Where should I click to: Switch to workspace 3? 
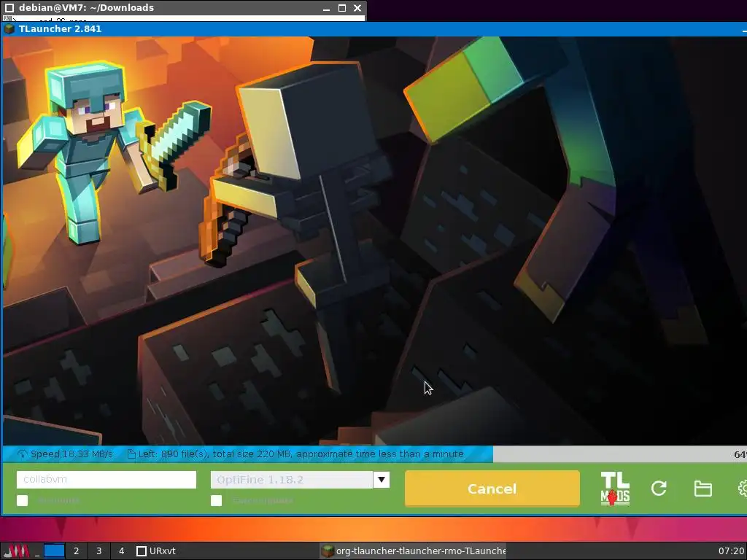pyautogui.click(x=98, y=551)
